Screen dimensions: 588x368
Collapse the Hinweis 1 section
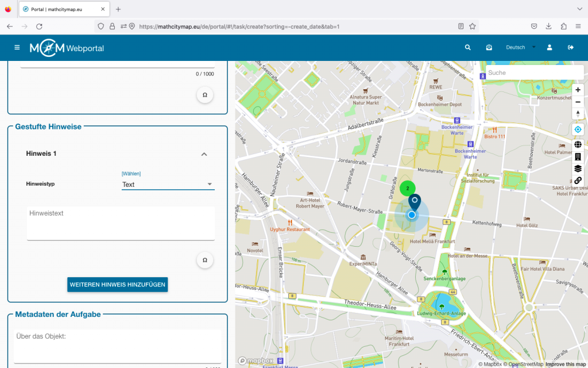204,154
